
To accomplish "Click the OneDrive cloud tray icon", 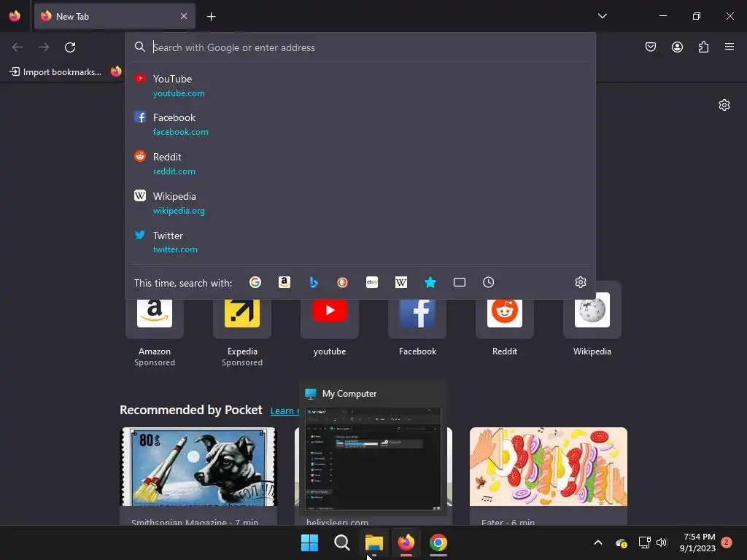I will click(x=621, y=542).
